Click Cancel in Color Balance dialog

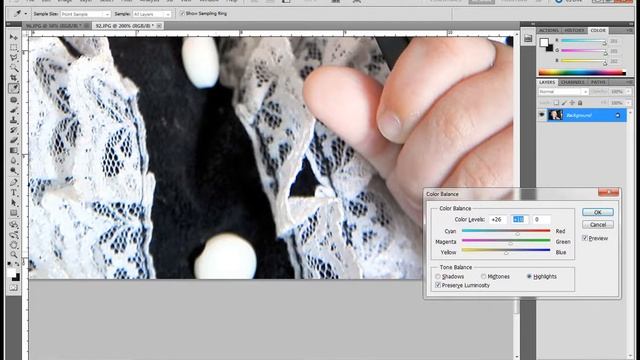tap(598, 224)
